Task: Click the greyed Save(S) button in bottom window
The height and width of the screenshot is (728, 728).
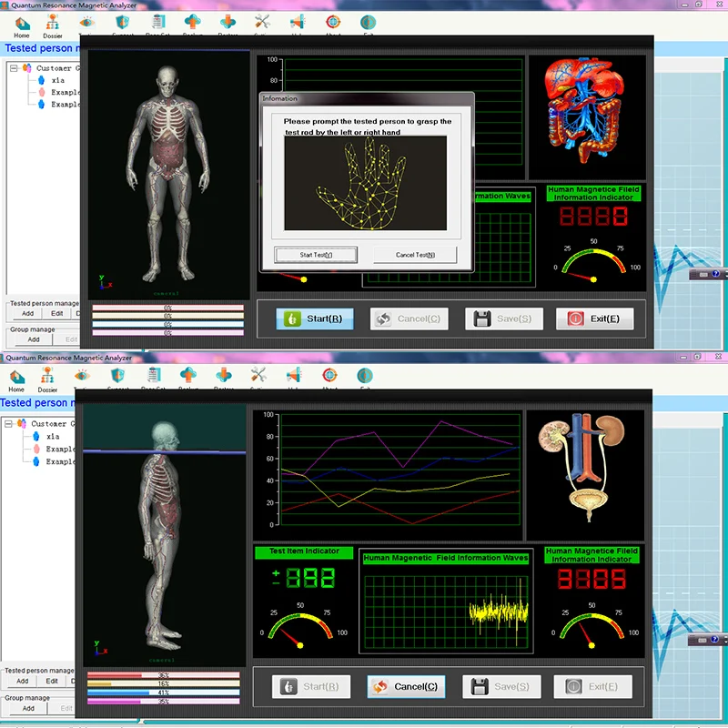Action: pyautogui.click(x=501, y=687)
